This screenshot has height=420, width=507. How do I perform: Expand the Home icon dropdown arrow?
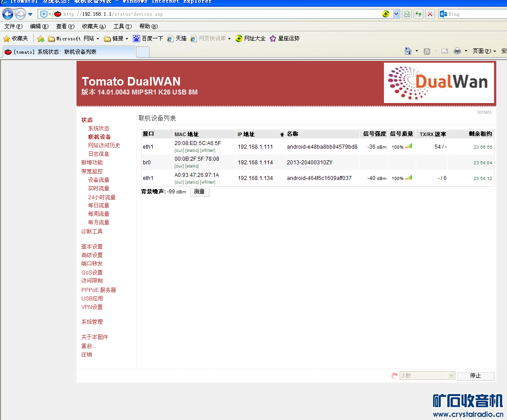pos(417,51)
